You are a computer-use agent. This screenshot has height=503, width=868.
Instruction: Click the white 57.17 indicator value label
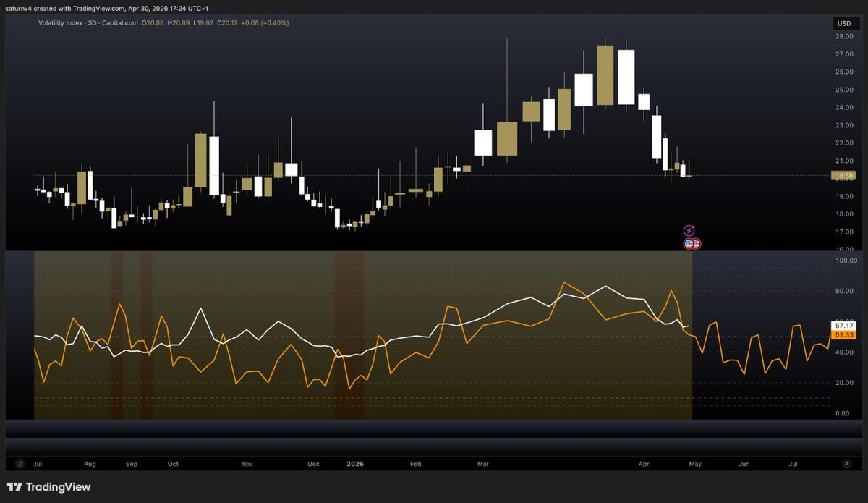tap(844, 326)
